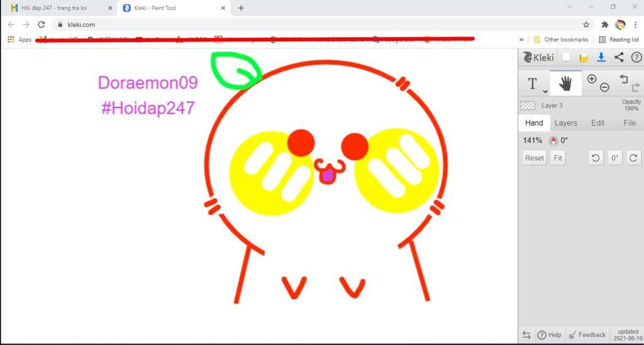
Task: Switch to the Edit tab
Action: (597, 123)
